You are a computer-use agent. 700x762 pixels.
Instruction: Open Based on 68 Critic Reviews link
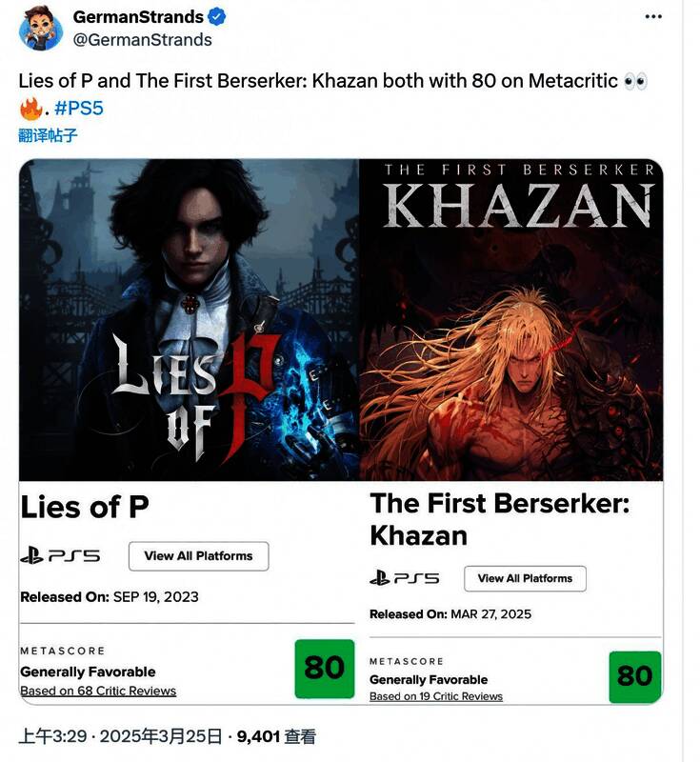pyautogui.click(x=98, y=691)
